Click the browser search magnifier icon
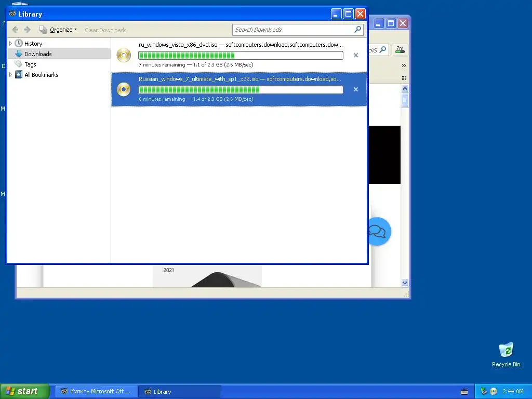Screen dimensions: 532x399 click(x=383, y=49)
